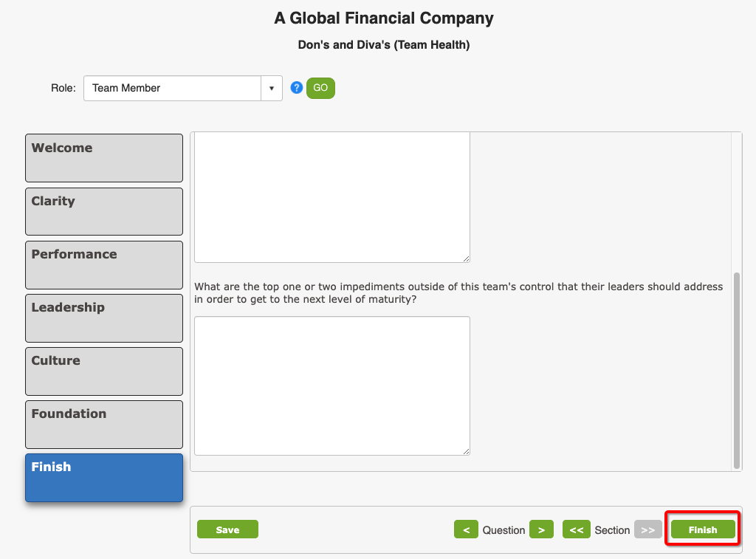
Task: Go to previous question arrow button
Action: click(x=466, y=529)
